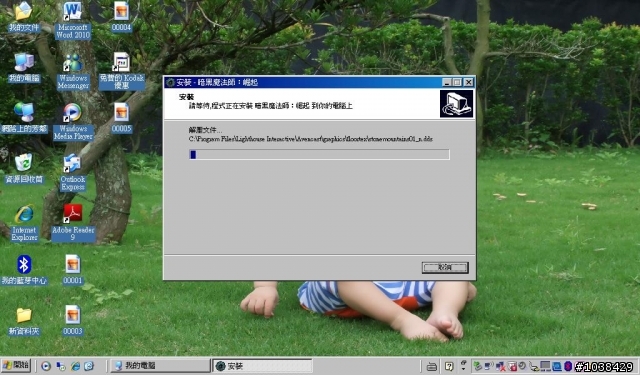Switch to 安裝 taskbar button
The height and width of the screenshot is (375, 640).
point(262,366)
